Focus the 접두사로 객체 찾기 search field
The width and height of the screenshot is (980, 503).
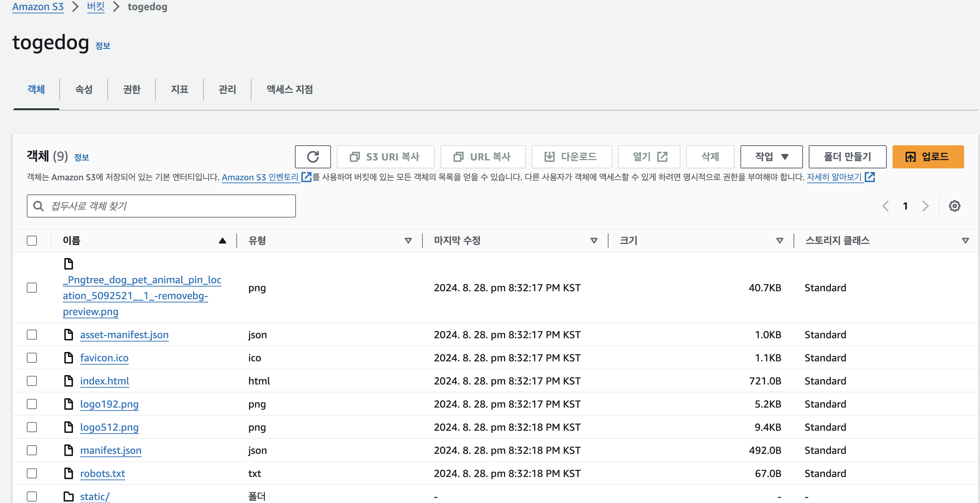click(161, 206)
